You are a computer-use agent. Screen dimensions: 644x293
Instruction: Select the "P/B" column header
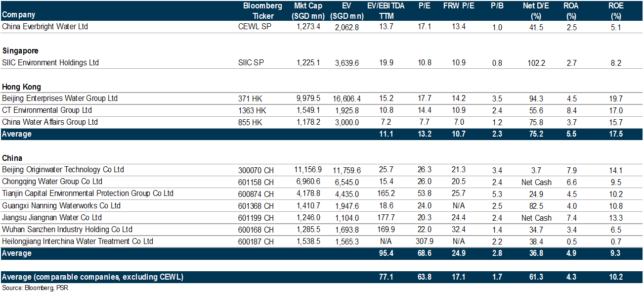(x=497, y=6)
